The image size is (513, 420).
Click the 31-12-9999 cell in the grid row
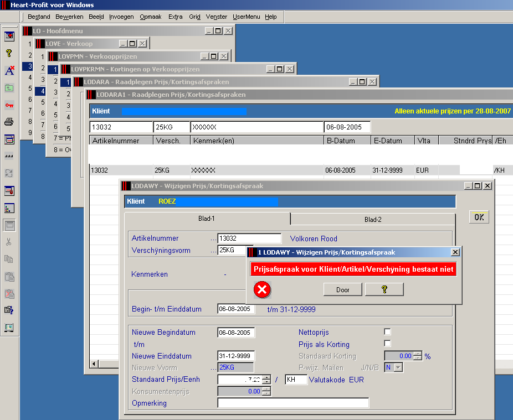click(x=393, y=170)
